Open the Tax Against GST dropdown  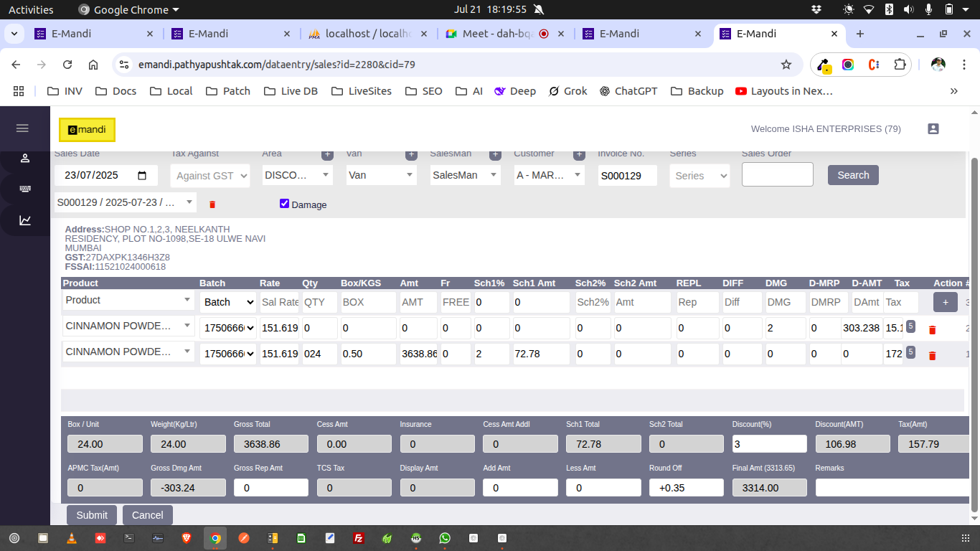point(210,176)
